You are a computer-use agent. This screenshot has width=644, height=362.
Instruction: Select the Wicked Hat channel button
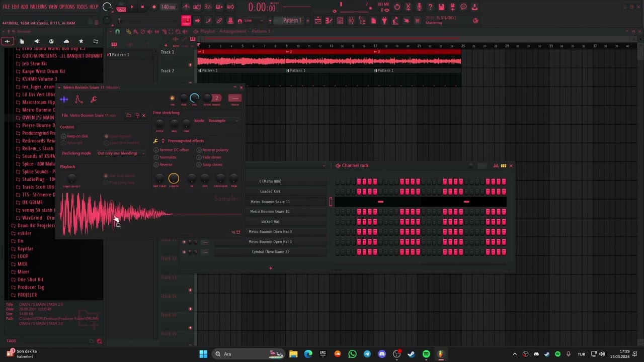[x=270, y=222]
